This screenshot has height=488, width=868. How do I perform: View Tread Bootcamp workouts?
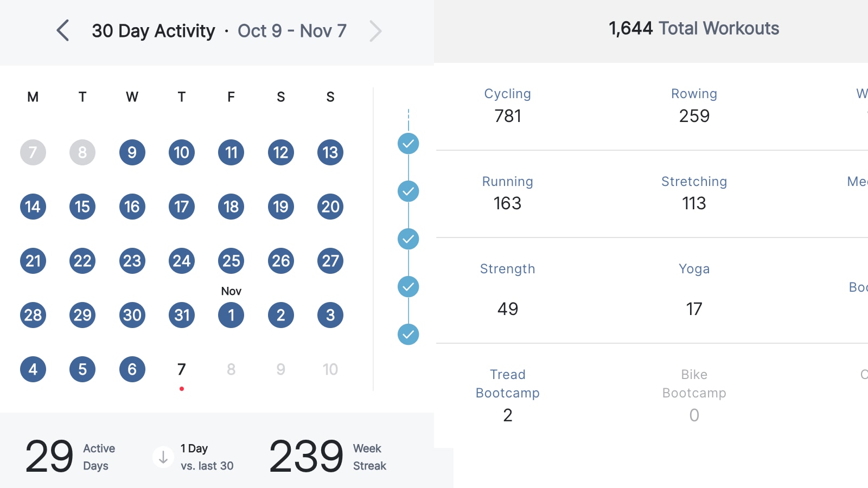click(x=508, y=395)
